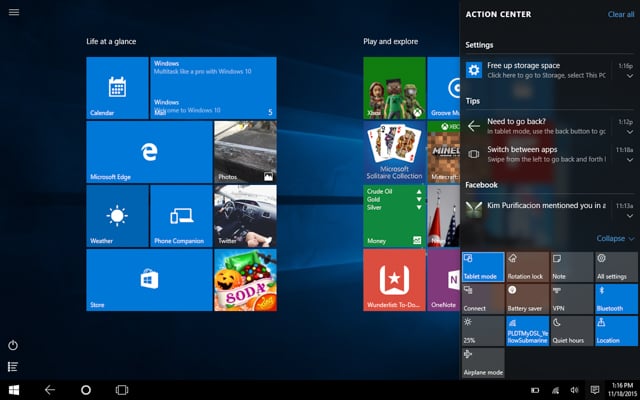This screenshot has height=400, width=640.
Task: Enable Airplane mode quick action
Action: [x=483, y=361]
